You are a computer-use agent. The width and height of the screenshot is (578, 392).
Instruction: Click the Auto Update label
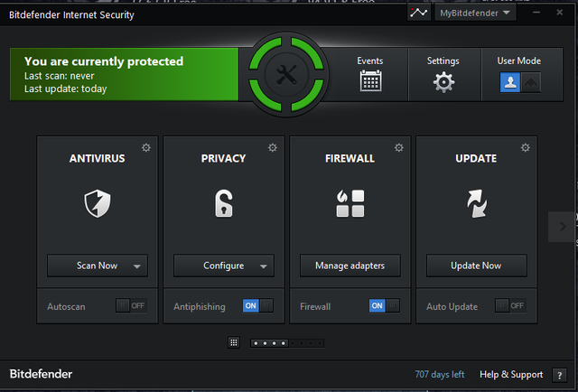tap(452, 307)
